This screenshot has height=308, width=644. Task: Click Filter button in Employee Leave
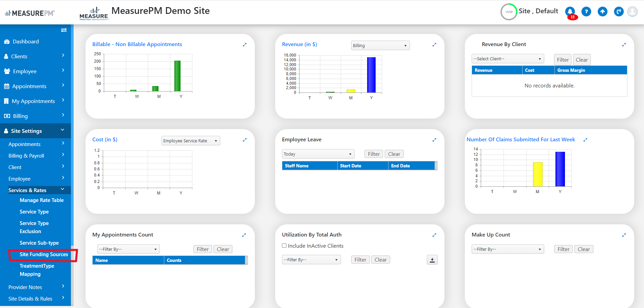tap(374, 154)
